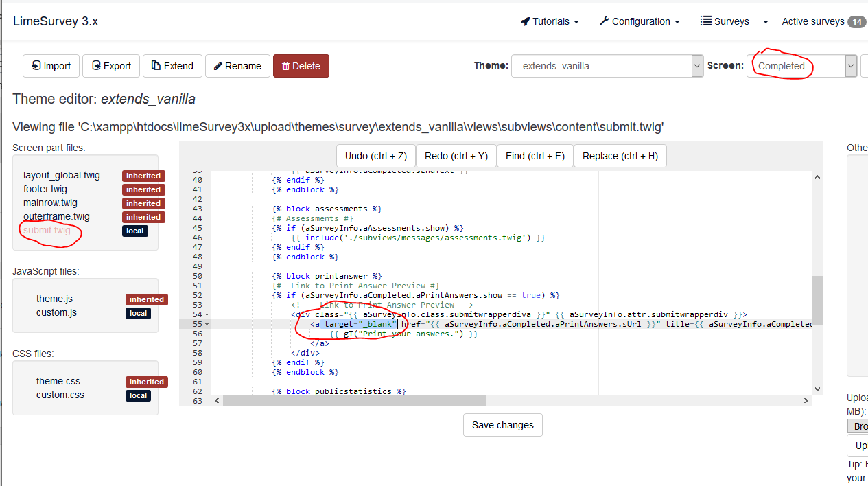Click the horizontal scrollbar of code editor

click(x=354, y=400)
